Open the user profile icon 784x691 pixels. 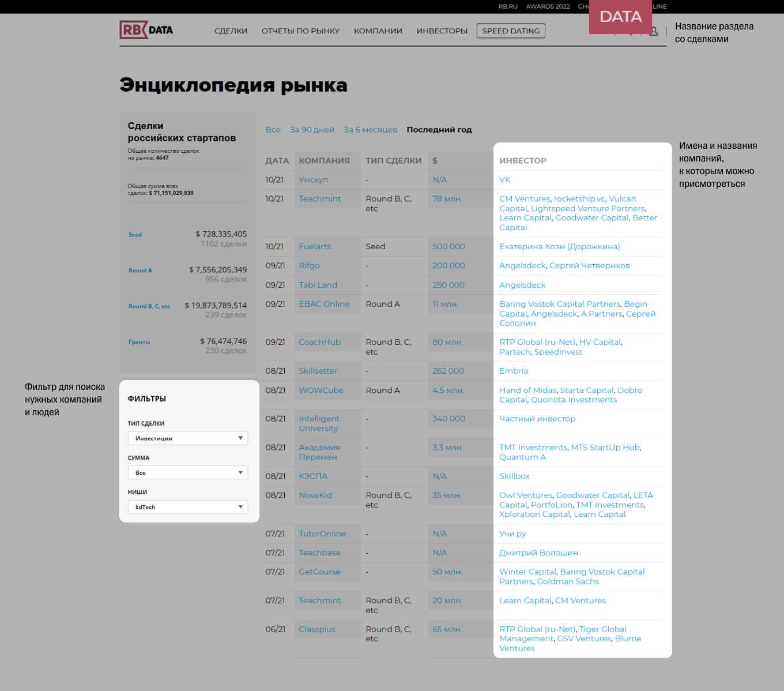[654, 32]
